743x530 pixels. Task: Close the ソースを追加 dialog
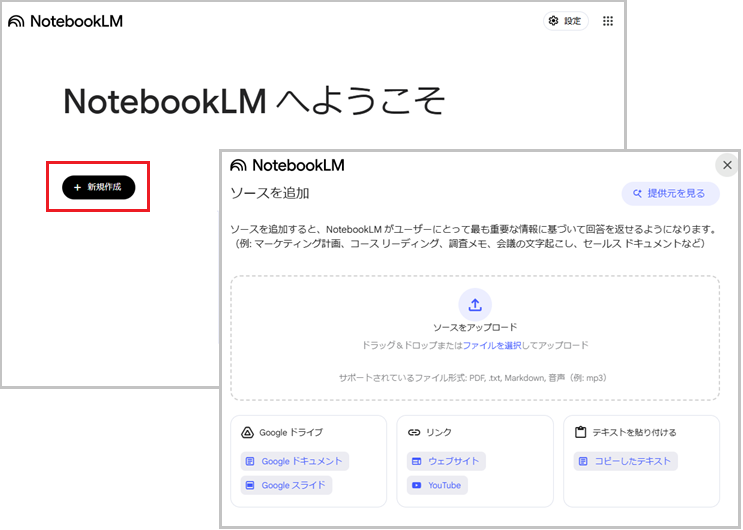[727, 165]
